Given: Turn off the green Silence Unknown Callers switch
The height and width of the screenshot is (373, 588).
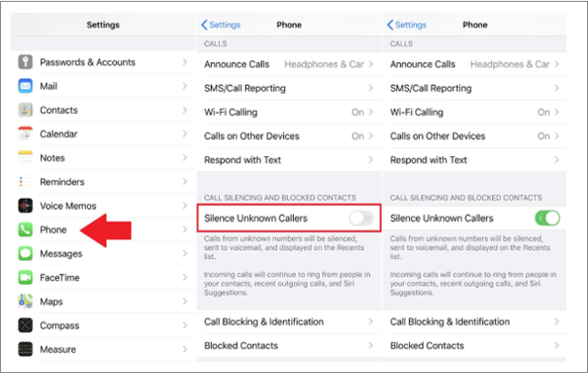Looking at the screenshot, I should click(x=548, y=218).
